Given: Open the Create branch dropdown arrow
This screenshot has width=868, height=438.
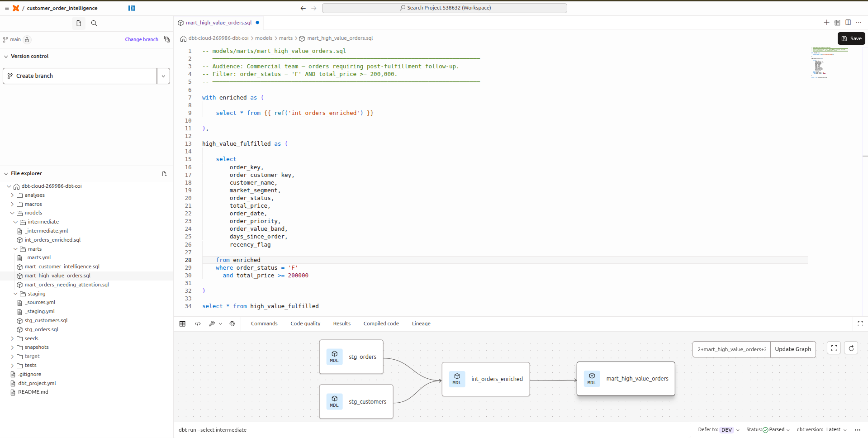Looking at the screenshot, I should 163,76.
